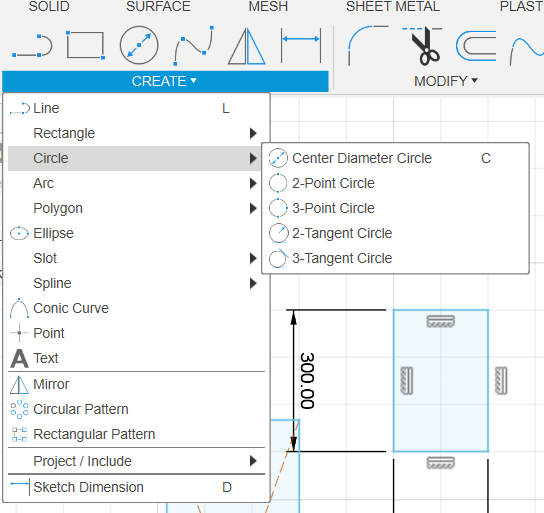The image size is (544, 513).
Task: Open the SHEET METAL tab
Action: [x=393, y=6]
